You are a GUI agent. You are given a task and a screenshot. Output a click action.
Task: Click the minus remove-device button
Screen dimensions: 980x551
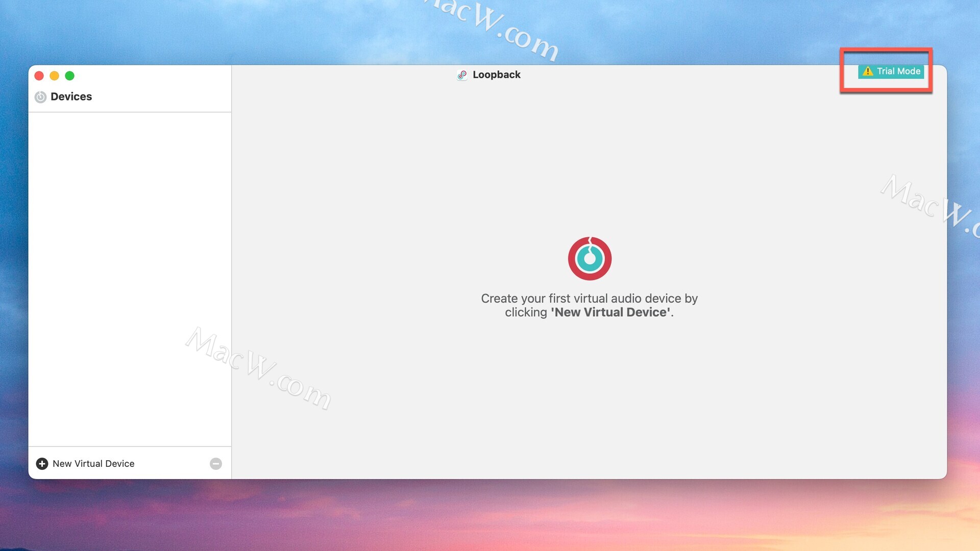[216, 463]
